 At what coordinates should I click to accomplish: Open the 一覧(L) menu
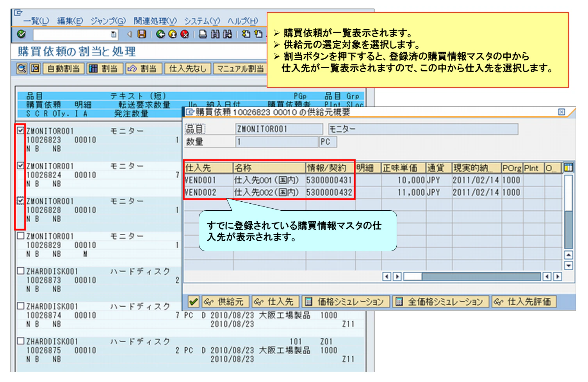point(36,21)
